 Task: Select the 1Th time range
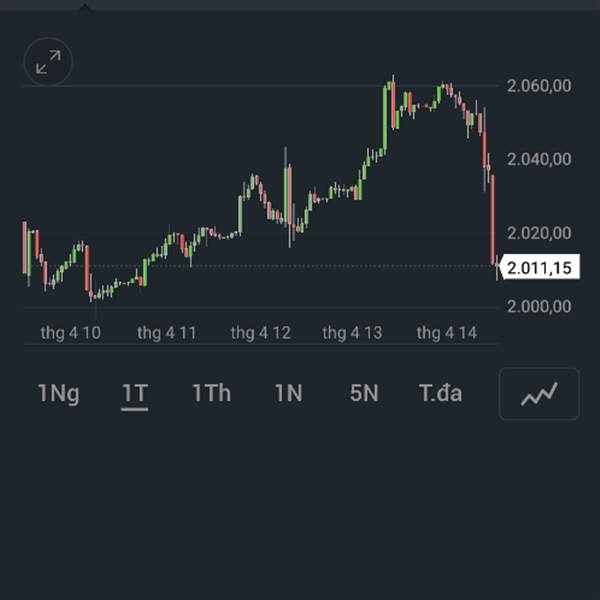(212, 393)
